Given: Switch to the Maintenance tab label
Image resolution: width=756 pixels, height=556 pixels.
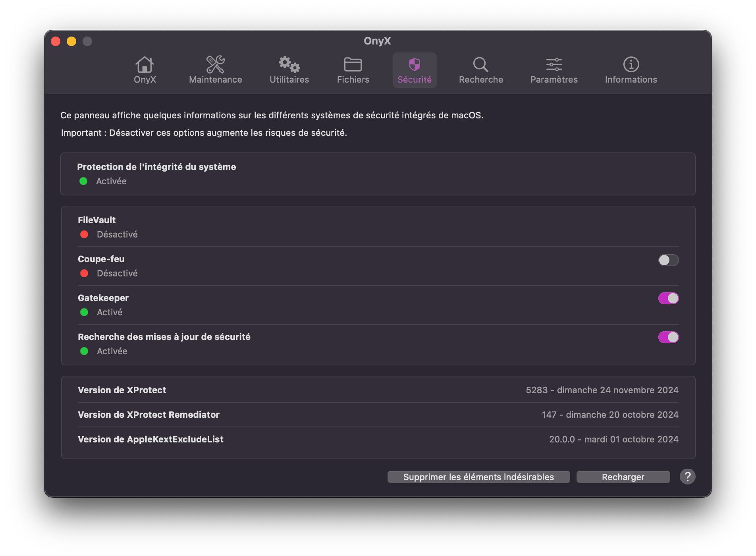Looking at the screenshot, I should tap(215, 79).
